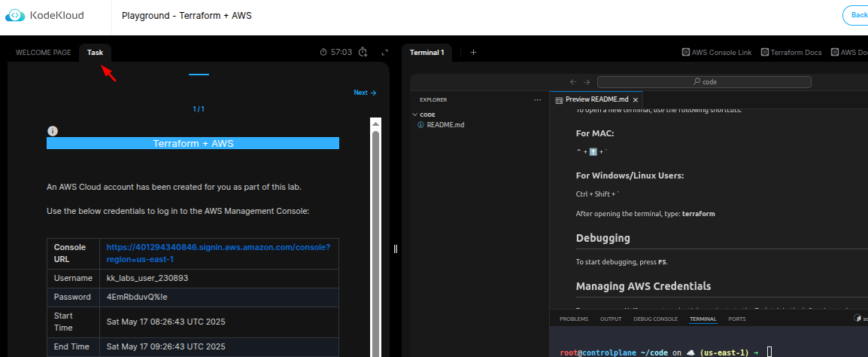Click the info icon above Terraform + AWS

53,131
